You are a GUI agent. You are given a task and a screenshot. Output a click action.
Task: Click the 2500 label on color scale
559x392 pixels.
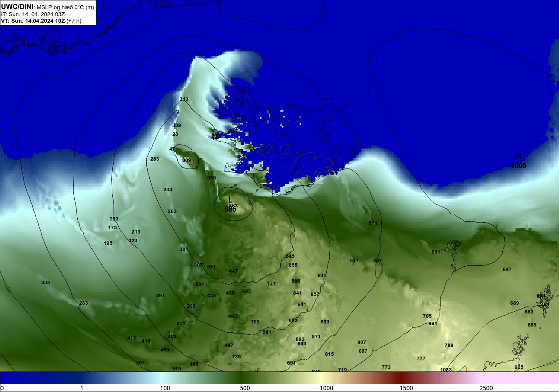coord(486,388)
